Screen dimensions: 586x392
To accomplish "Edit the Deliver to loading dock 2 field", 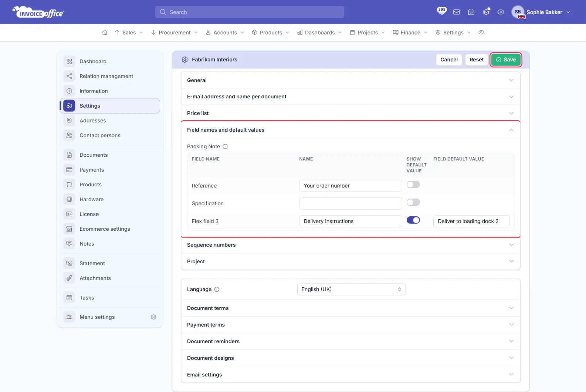I will click(x=471, y=221).
